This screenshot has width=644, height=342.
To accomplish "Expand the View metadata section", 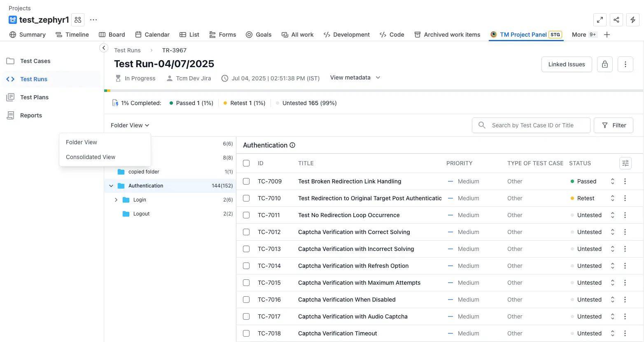I will (x=355, y=77).
